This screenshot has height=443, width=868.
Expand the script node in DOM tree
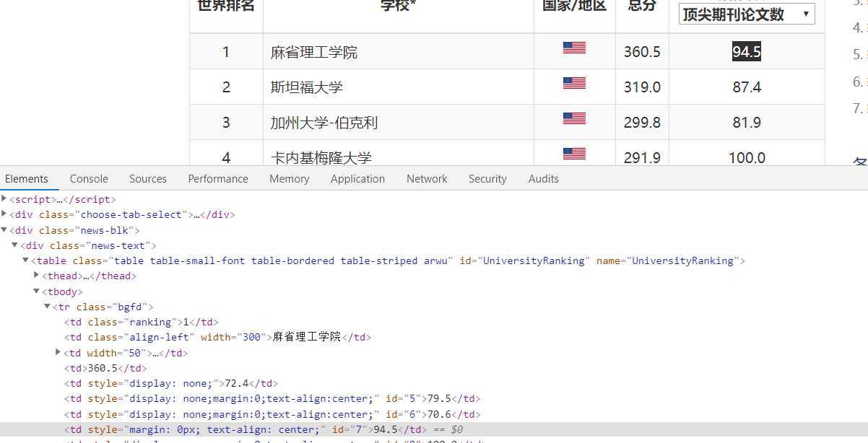[4, 199]
